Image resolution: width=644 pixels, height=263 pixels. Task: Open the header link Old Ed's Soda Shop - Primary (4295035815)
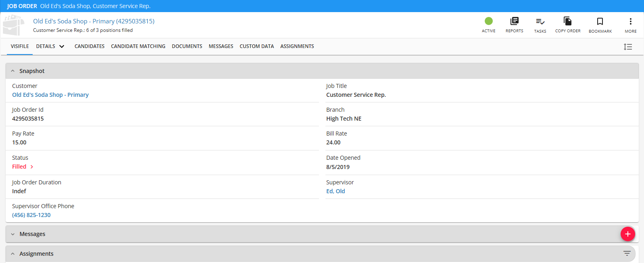[x=94, y=21]
